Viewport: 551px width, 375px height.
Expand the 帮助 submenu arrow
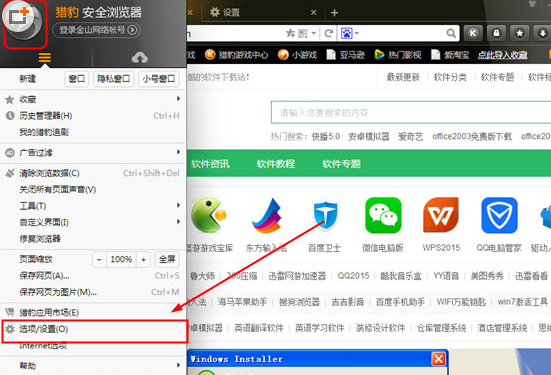[179, 365]
